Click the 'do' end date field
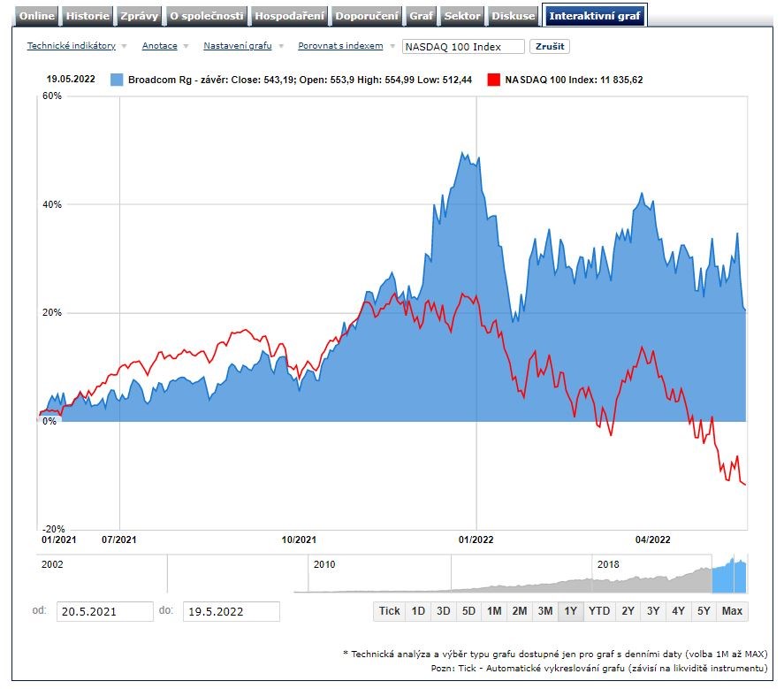784x689 pixels. point(231,611)
